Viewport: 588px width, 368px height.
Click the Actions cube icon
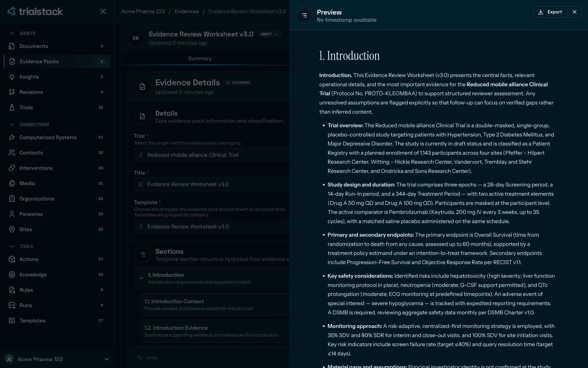point(12,259)
